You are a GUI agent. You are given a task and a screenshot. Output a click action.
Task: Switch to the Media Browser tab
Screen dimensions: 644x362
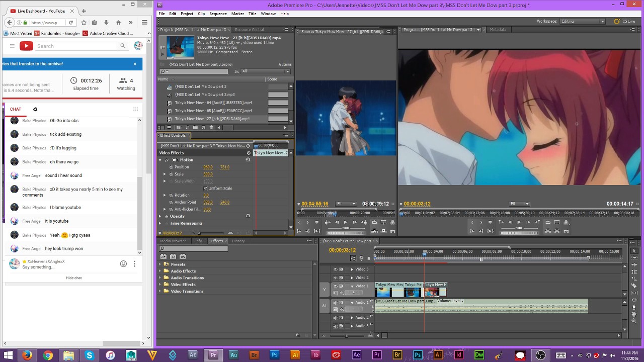173,241
